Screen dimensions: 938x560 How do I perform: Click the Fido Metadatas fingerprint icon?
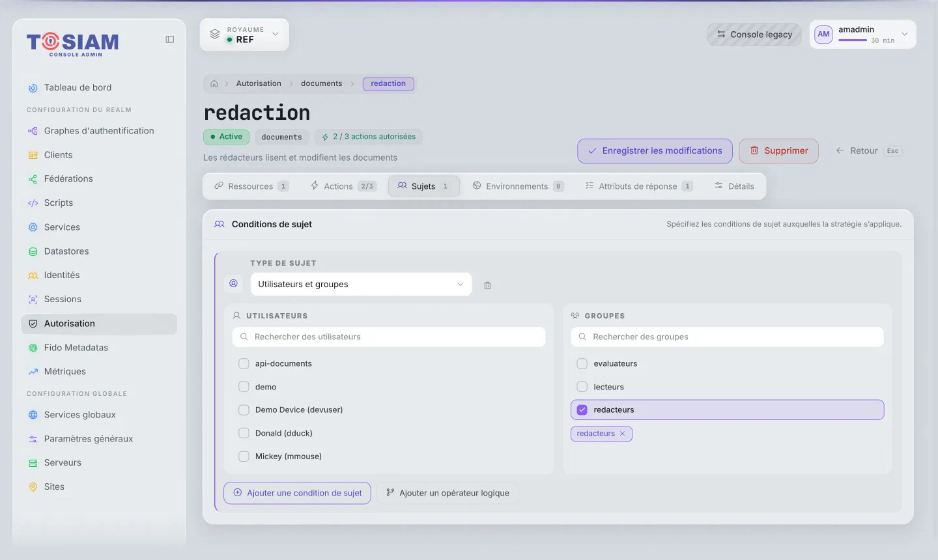tap(33, 348)
